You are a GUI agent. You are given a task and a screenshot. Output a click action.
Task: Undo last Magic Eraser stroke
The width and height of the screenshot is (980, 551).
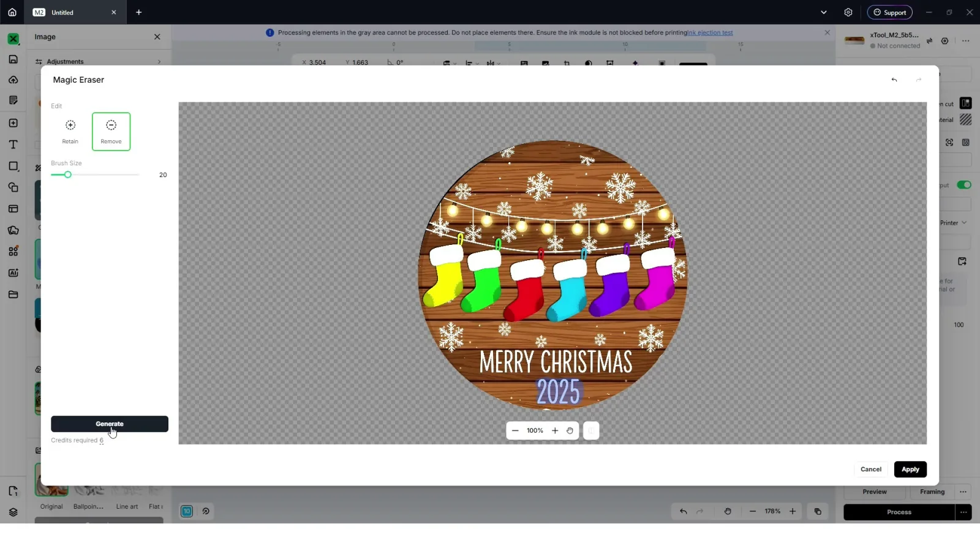click(894, 80)
